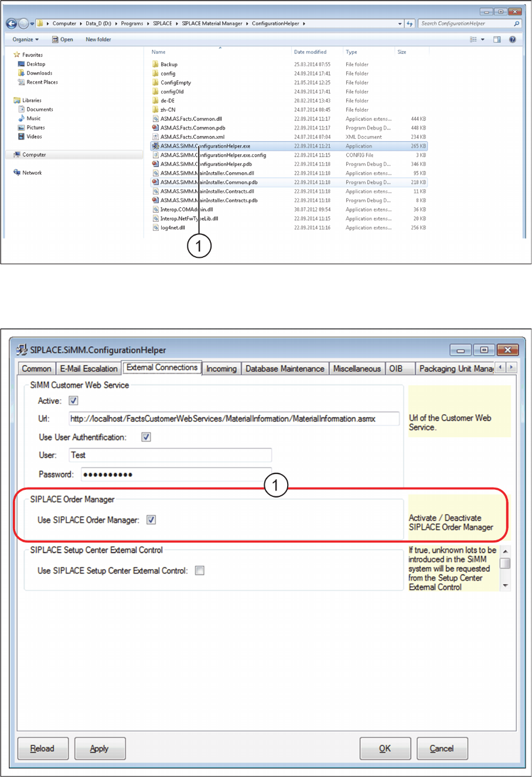This screenshot has height=777, width=532.
Task: Open Desktop in Favorites sidebar
Action: pos(32,64)
